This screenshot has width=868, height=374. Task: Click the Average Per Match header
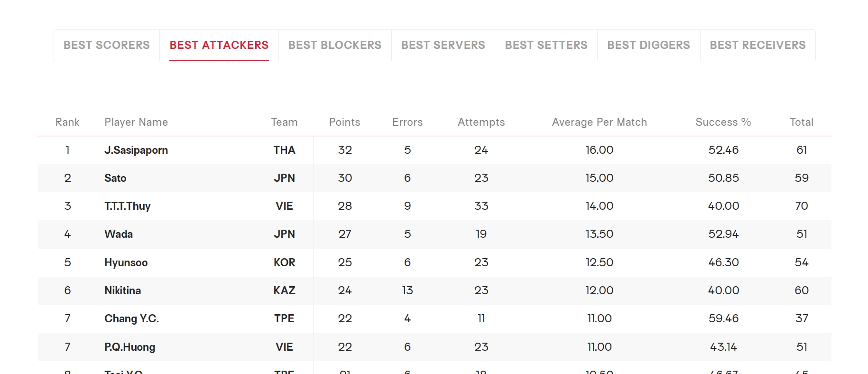click(600, 122)
